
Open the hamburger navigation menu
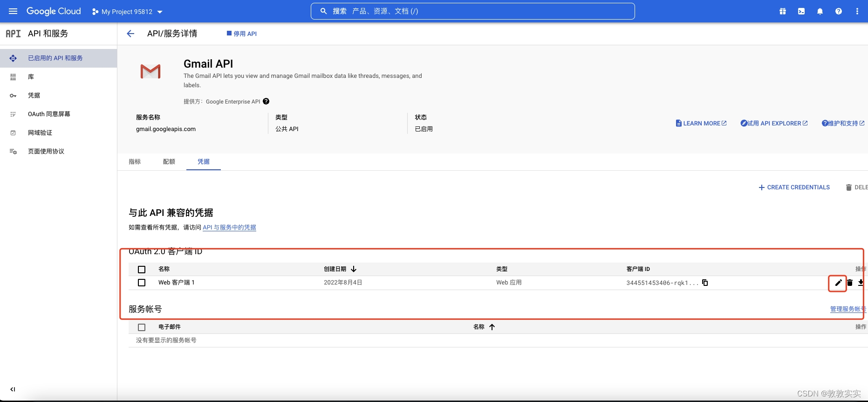tap(13, 11)
